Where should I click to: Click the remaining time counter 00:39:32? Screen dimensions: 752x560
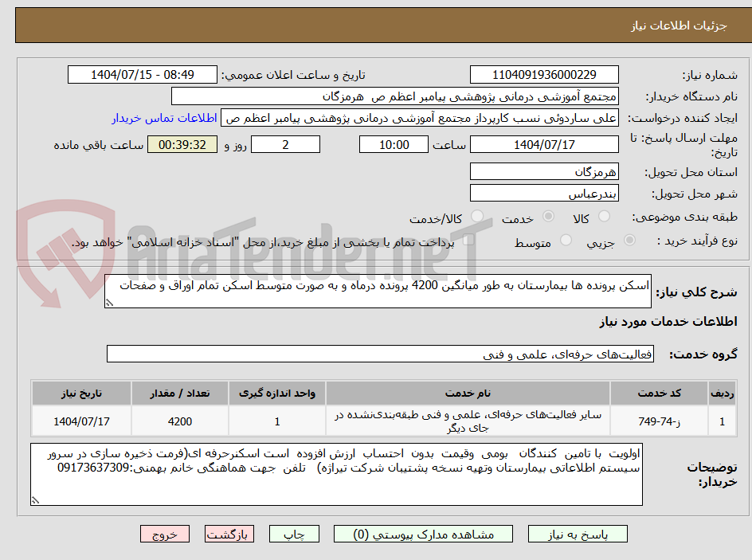(182, 144)
